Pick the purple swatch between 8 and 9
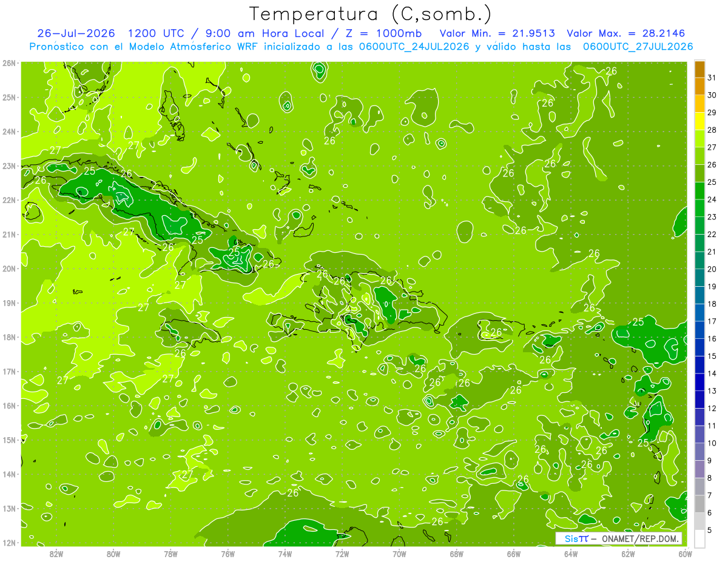Image resolution: width=728 pixels, height=562 pixels. pos(699,469)
